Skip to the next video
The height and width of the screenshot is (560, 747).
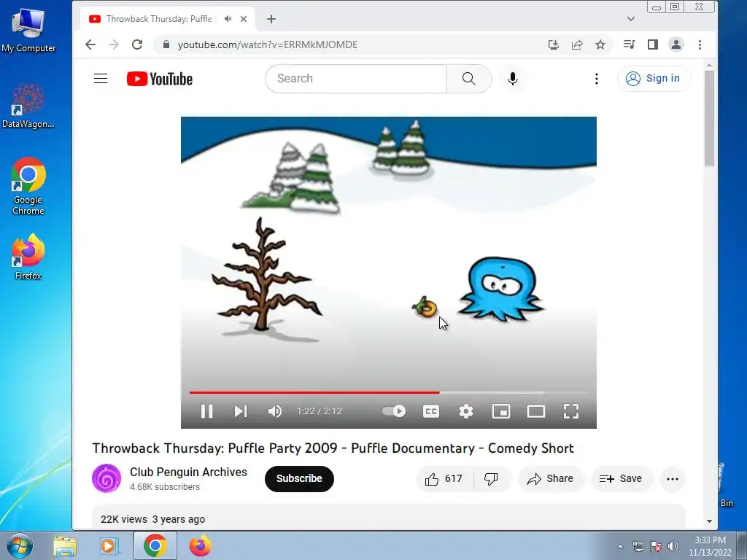[241, 411]
